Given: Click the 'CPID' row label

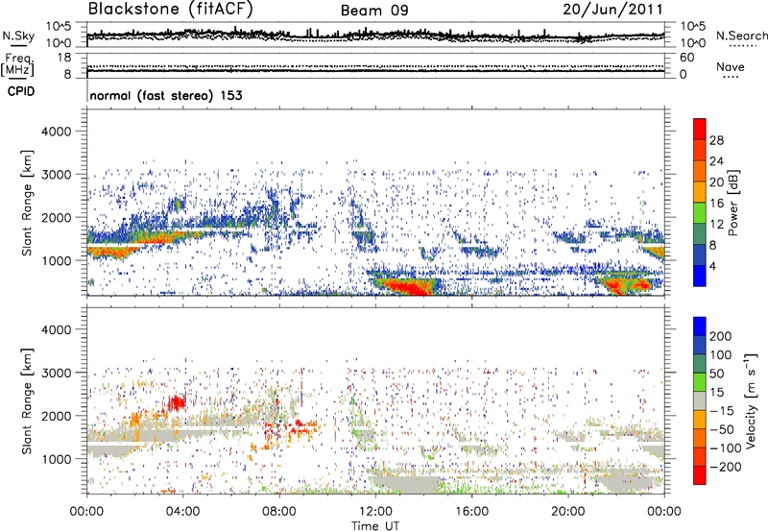Looking at the screenshot, I should 20,91.
